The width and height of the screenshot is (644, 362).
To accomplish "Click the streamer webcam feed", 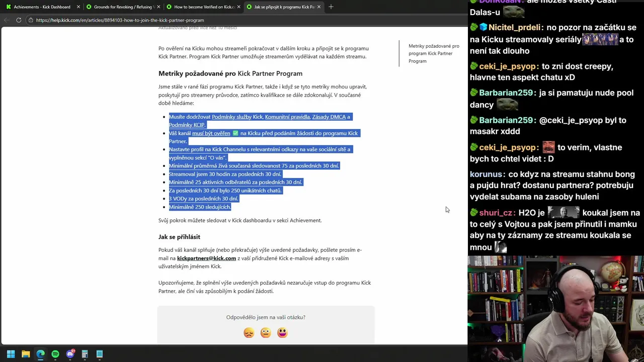I will [x=556, y=309].
